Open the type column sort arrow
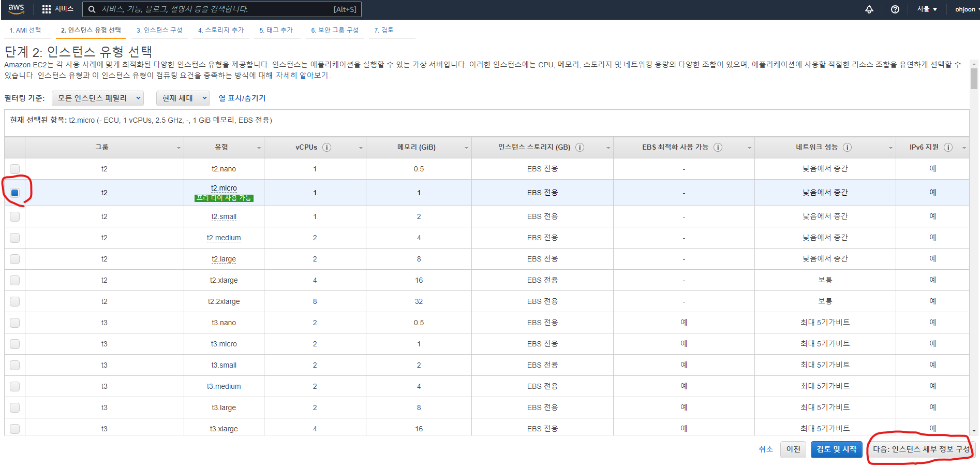The height and width of the screenshot is (466, 980). coord(259,148)
